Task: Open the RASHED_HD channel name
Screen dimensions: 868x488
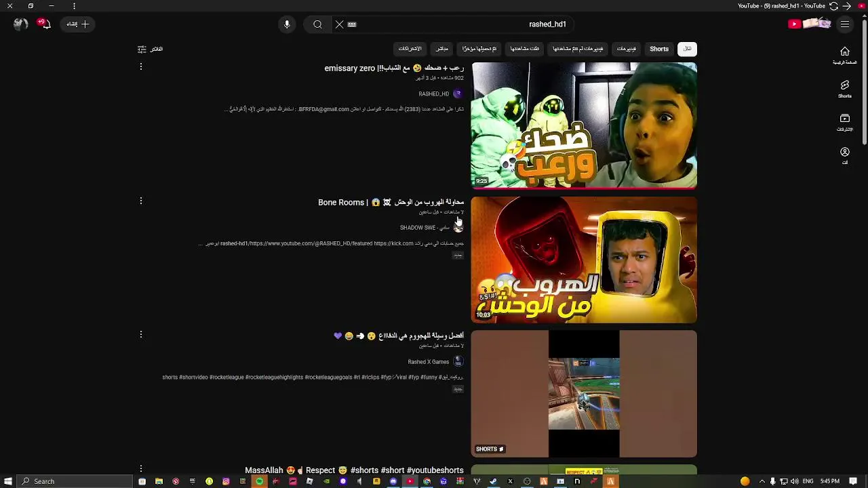Action: pyautogui.click(x=433, y=94)
